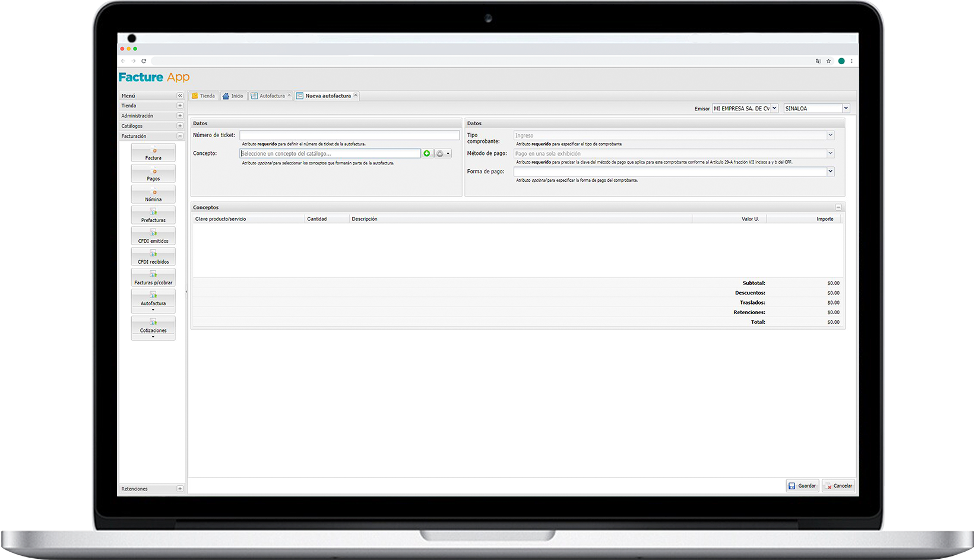Screen dimensions: 975x560
Task: Open CFDI emitidos from the sidebar
Action: [x=153, y=236]
